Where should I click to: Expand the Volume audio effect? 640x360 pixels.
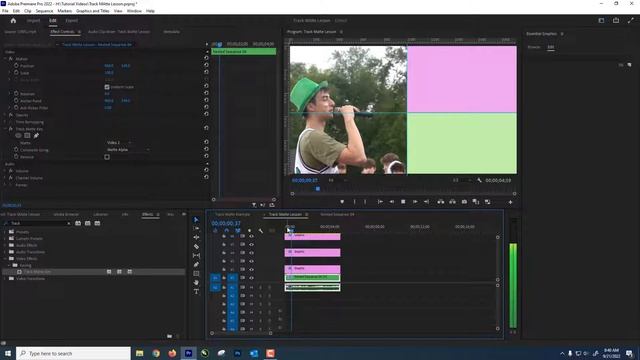[5, 171]
